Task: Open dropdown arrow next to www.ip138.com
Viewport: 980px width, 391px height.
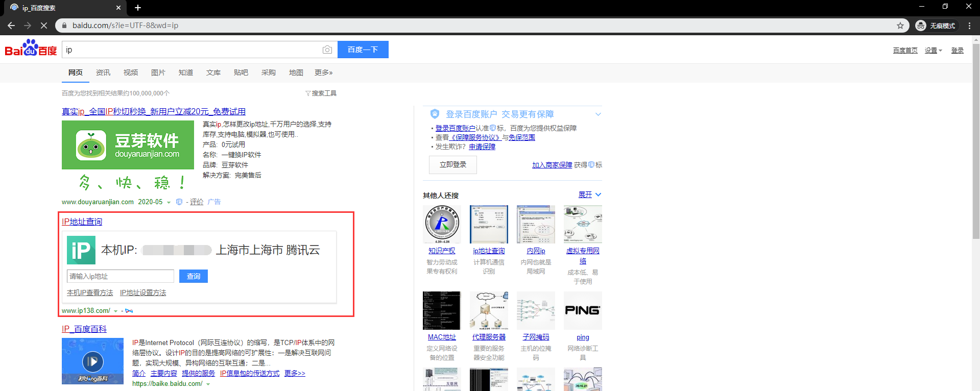Action: pos(116,311)
